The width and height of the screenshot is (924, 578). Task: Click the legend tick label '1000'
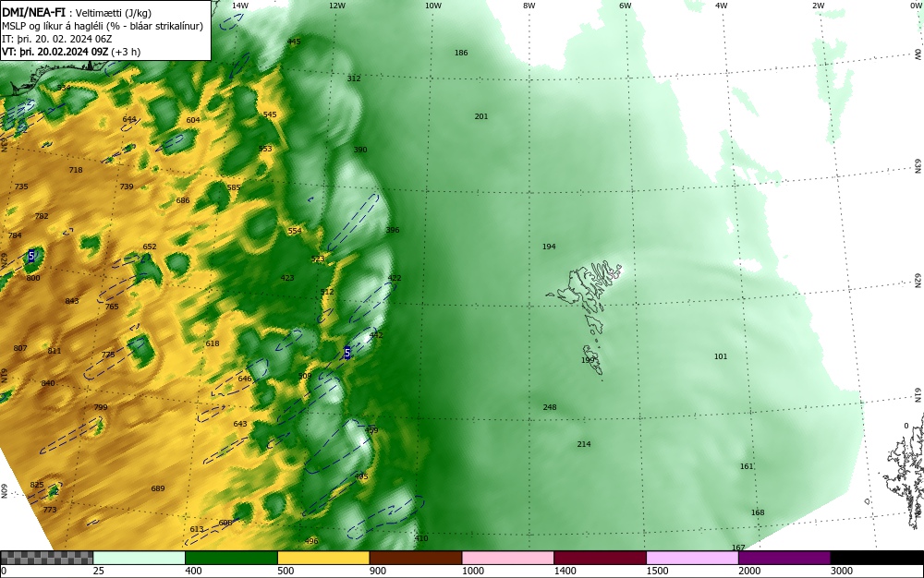pyautogui.click(x=472, y=571)
